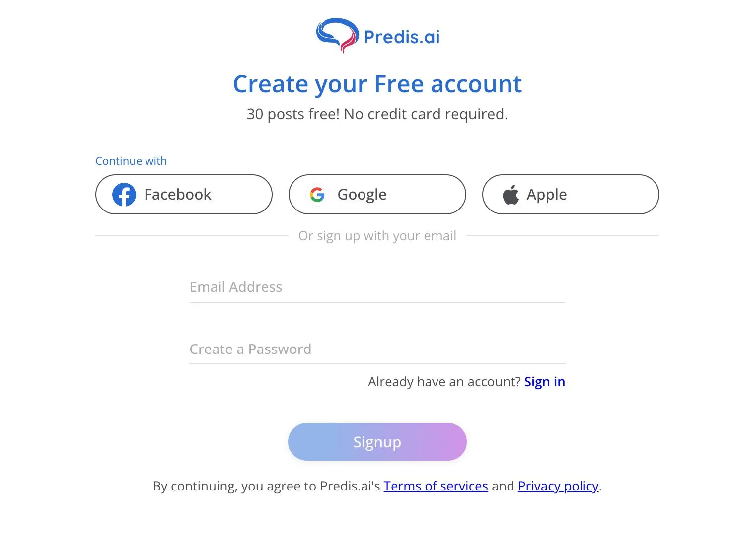The width and height of the screenshot is (729, 560).
Task: Click the '30 posts free!' subheading text
Action: coord(293,114)
